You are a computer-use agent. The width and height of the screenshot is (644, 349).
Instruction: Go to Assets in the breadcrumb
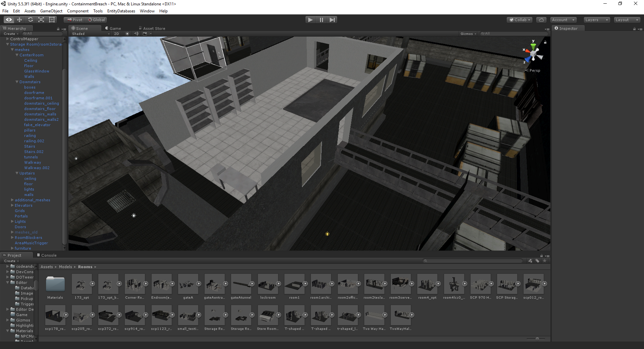pyautogui.click(x=47, y=267)
